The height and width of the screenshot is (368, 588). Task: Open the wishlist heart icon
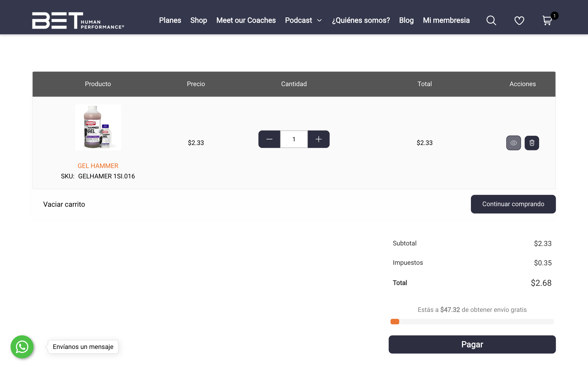coord(519,20)
